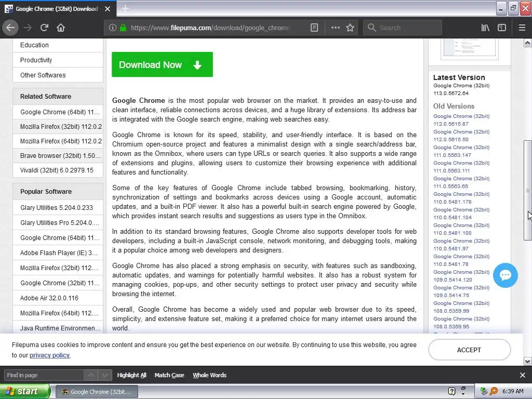The width and height of the screenshot is (532, 399).
Task: Click the green Download Now button
Action: (x=162, y=64)
